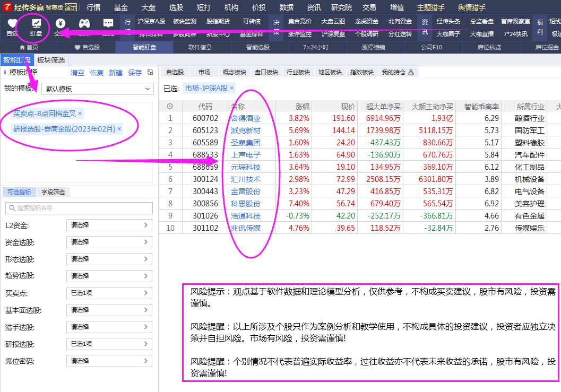Open the 汇川技术 stock link
The image size is (561, 392).
tap(246, 179)
